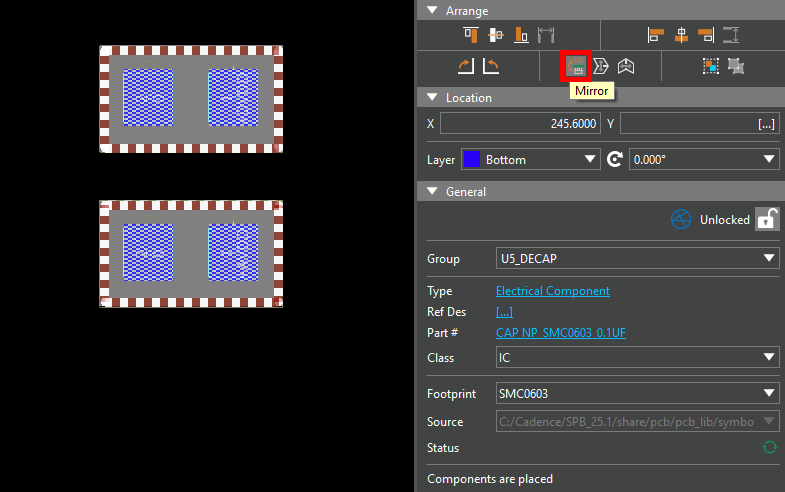
Task: Open the Electrical Component type link
Action: click(553, 291)
